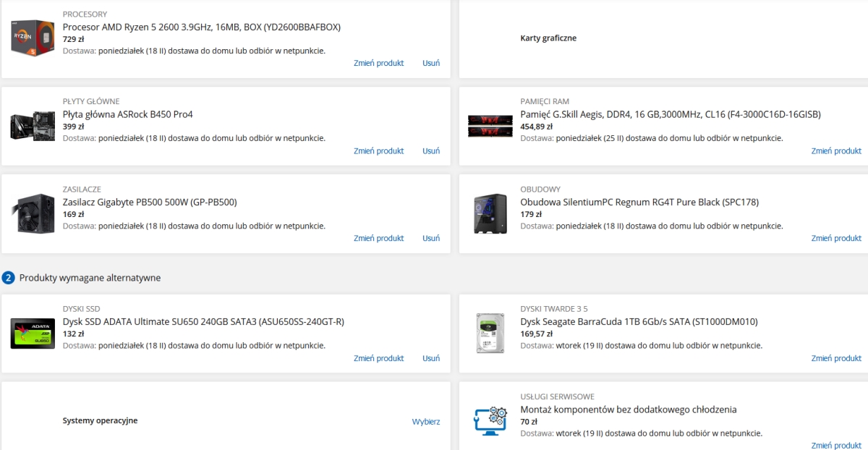
Task: Choose an operating system via Wybierz
Action: (426, 422)
